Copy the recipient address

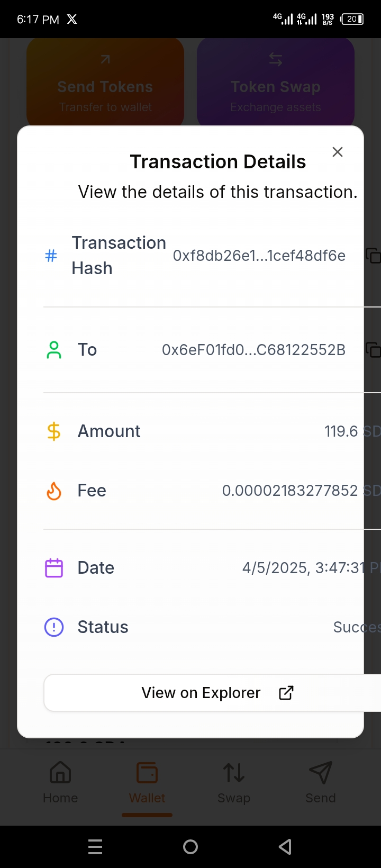pyautogui.click(x=373, y=350)
